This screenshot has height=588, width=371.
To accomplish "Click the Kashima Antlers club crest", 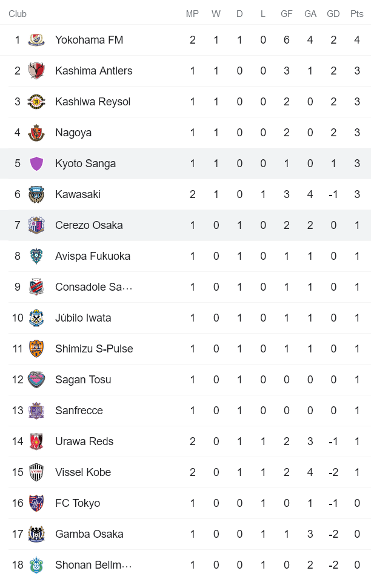I will click(36, 71).
